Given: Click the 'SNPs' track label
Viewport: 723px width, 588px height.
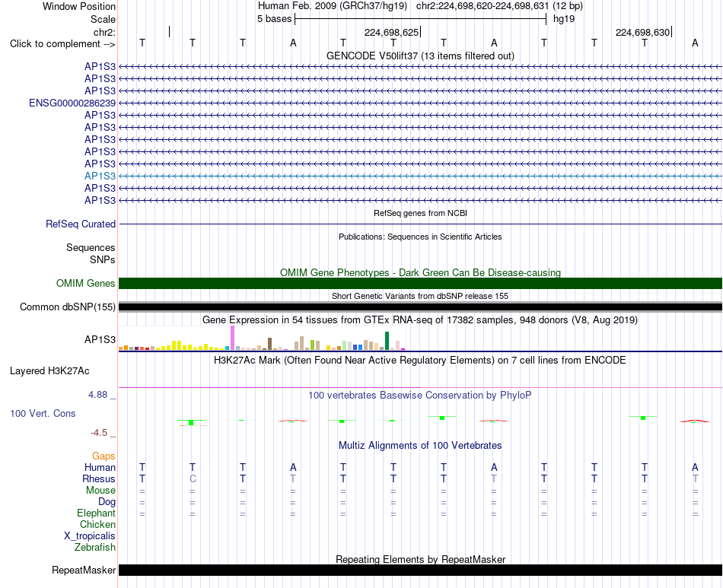Looking at the screenshot, I should pos(103,260).
